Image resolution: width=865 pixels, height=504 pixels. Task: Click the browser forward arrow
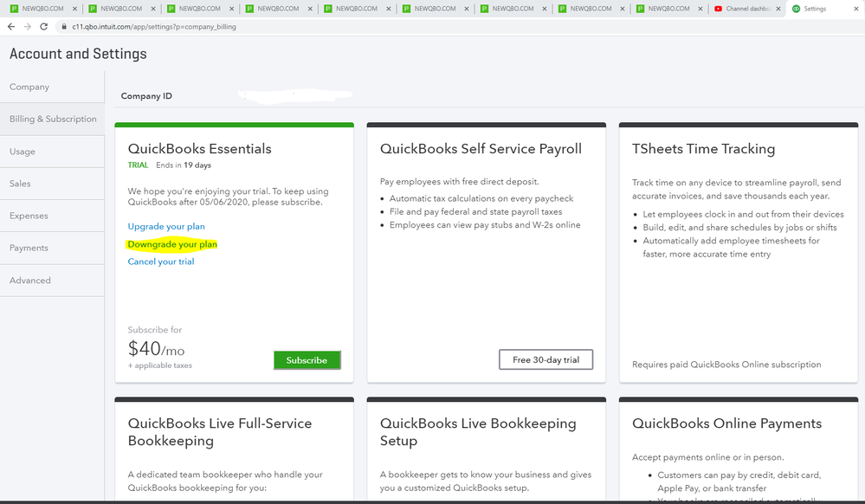27,27
